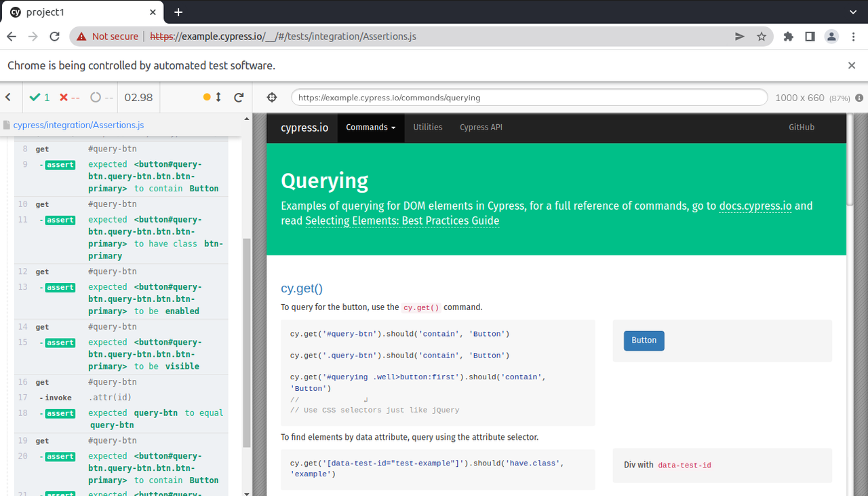Image resolution: width=868 pixels, height=496 pixels.
Task: Click the send/share arrow in address bar
Action: coord(740,37)
